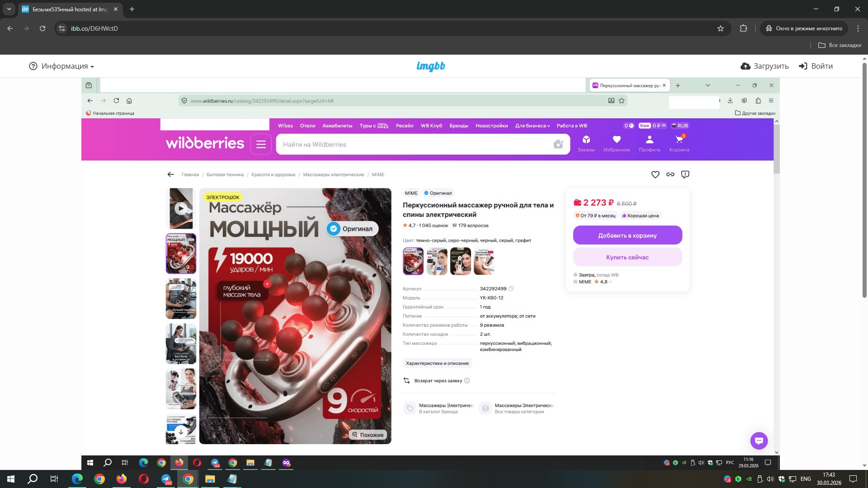Open File Explorer from taskbar
The image size is (868, 488).
pos(210,479)
